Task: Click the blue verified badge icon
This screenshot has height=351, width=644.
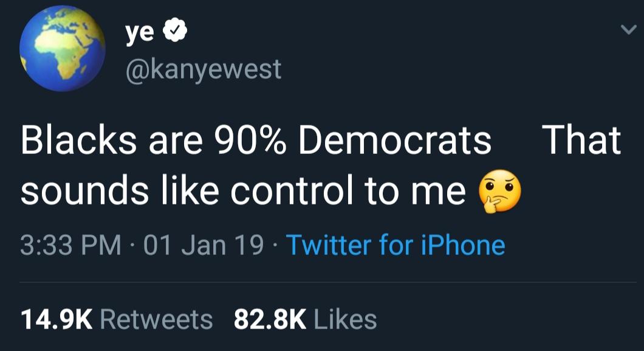Action: point(176,31)
